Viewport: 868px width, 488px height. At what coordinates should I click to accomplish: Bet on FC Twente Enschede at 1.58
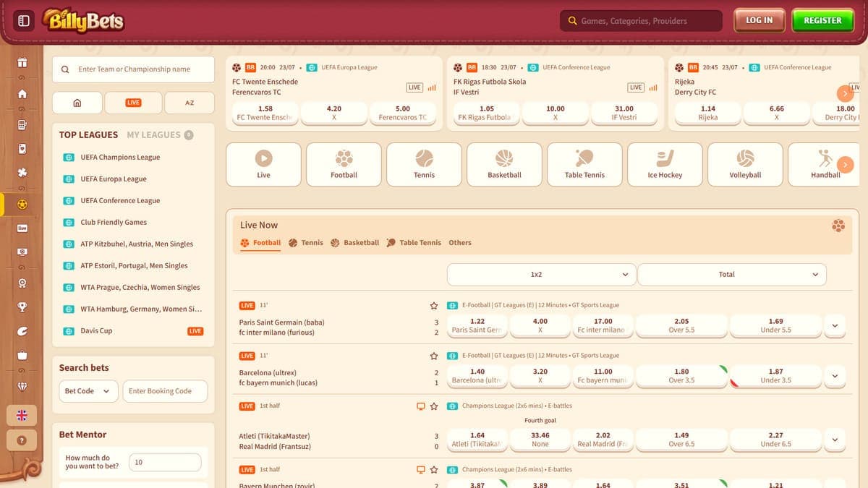coord(265,113)
